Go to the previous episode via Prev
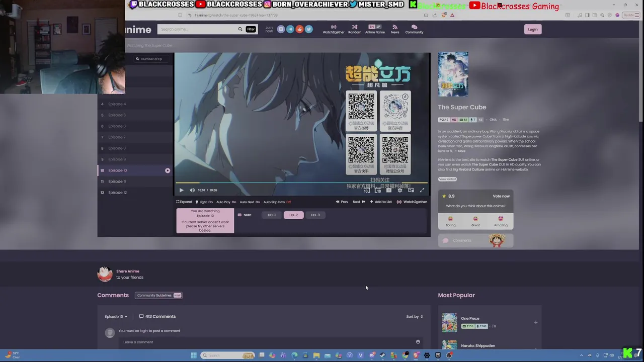Image resolution: width=644 pixels, height=362 pixels. [342, 202]
